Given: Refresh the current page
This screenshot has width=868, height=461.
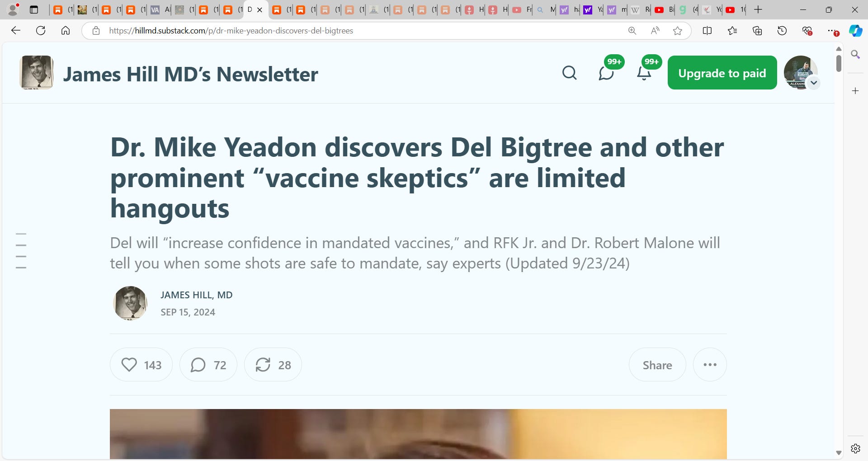Looking at the screenshot, I should [x=41, y=31].
